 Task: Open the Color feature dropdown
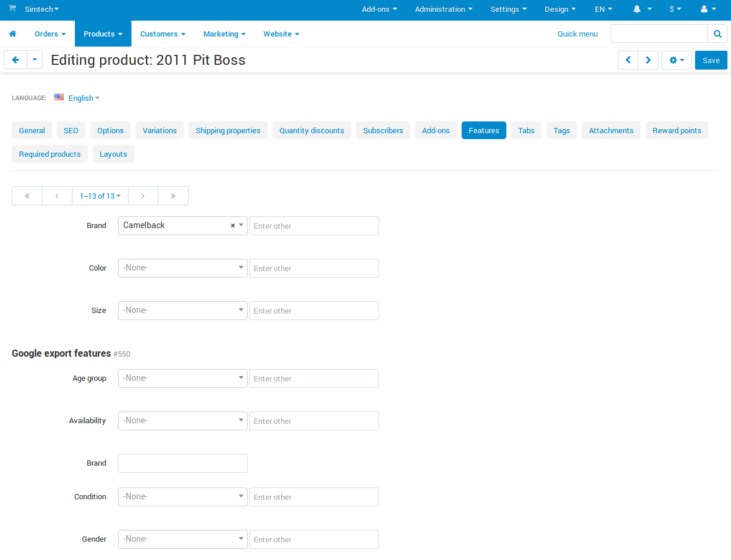pos(183,268)
